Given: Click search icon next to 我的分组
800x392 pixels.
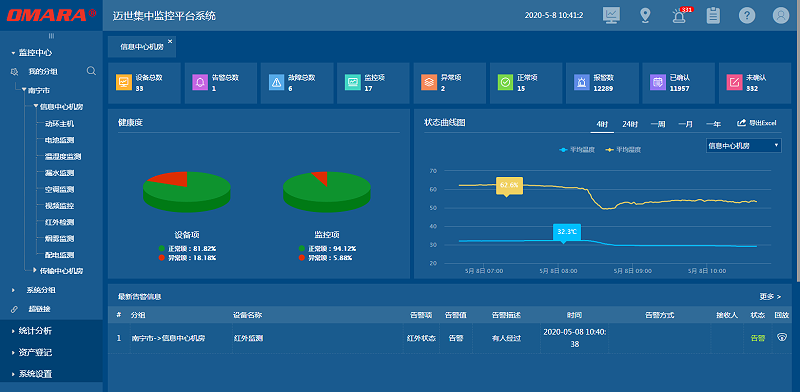Looking at the screenshot, I should coord(91,71).
